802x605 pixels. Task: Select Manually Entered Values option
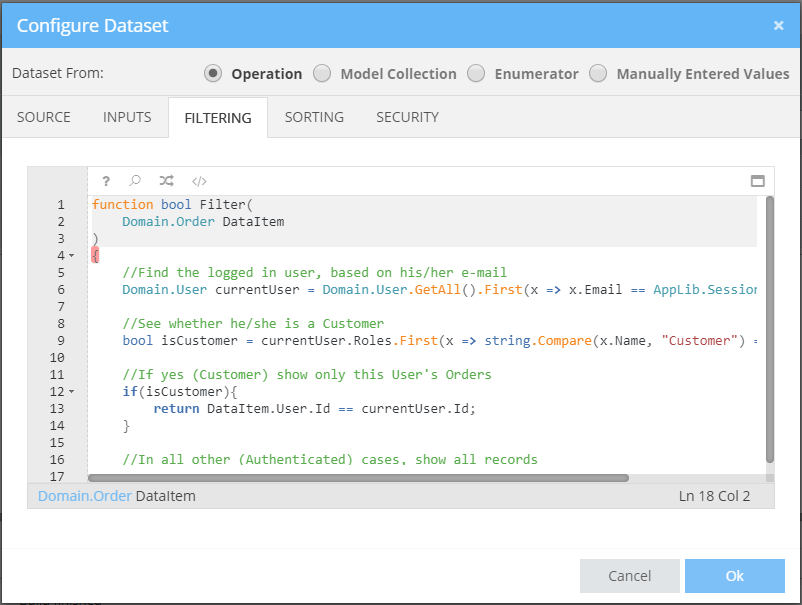pos(598,73)
